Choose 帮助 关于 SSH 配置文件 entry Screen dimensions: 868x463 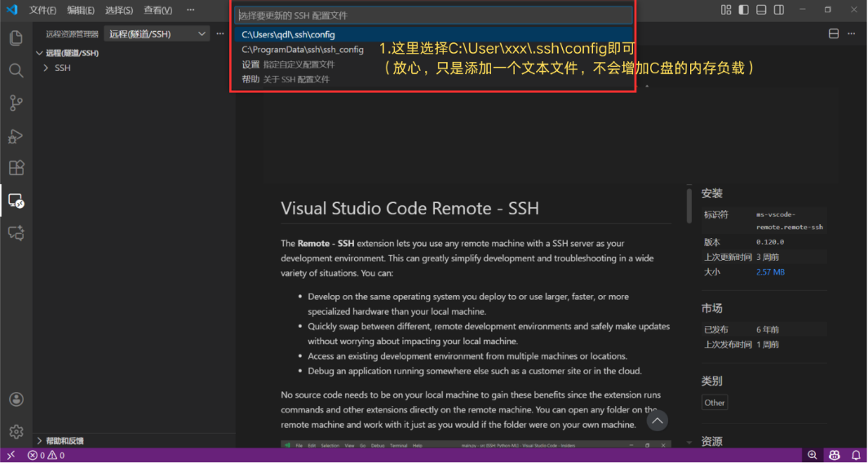[x=433, y=79]
